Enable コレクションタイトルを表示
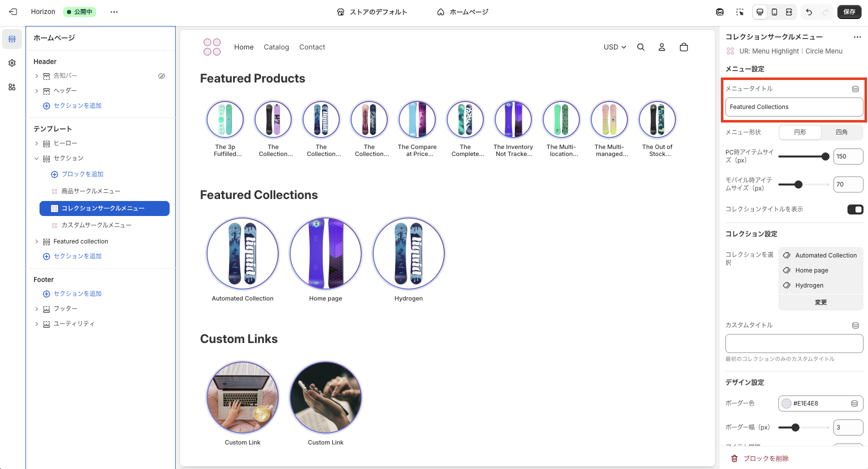The image size is (868, 469). [855, 209]
